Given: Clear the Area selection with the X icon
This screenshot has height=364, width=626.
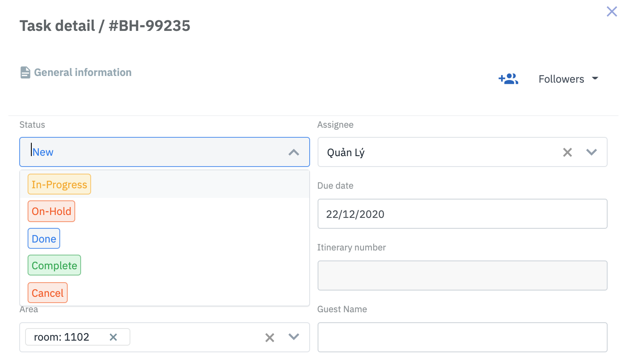Looking at the screenshot, I should (x=270, y=337).
